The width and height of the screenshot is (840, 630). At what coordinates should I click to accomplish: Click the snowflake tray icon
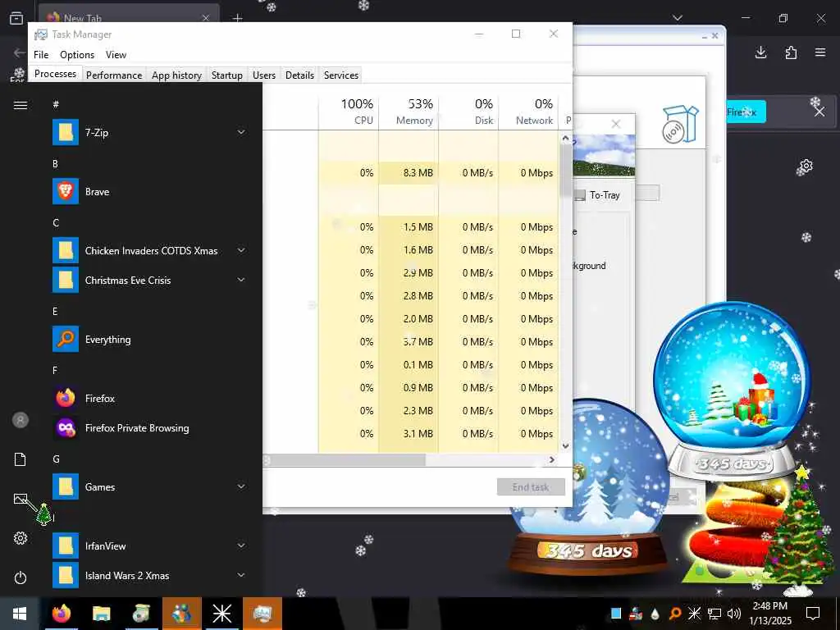tap(694, 614)
